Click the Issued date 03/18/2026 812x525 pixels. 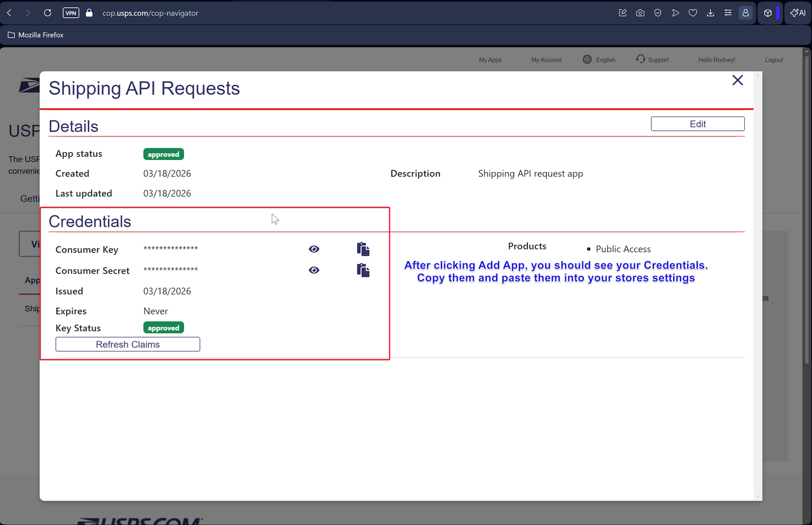pos(167,291)
